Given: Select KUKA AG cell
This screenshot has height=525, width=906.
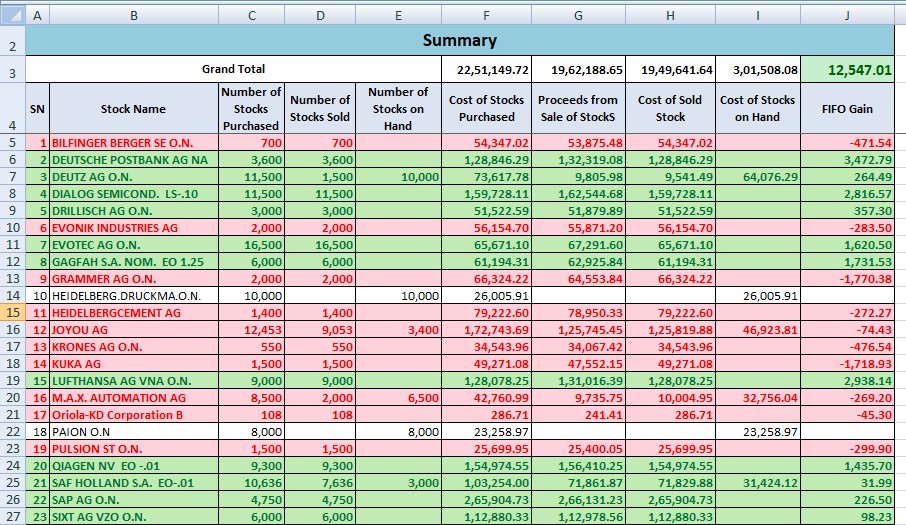Looking at the screenshot, I should 133,364.
